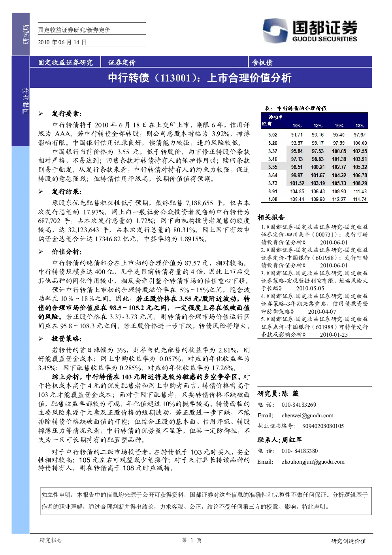The image size is (392, 555).
Task: Click the footer slogan 研究创造价值
Action: pyautogui.click(x=349, y=541)
